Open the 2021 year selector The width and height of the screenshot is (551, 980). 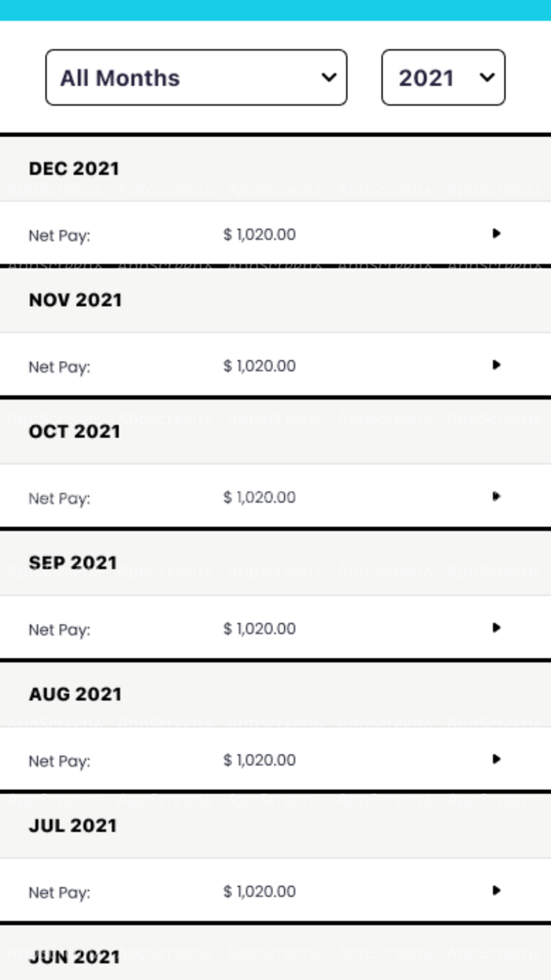tap(443, 77)
